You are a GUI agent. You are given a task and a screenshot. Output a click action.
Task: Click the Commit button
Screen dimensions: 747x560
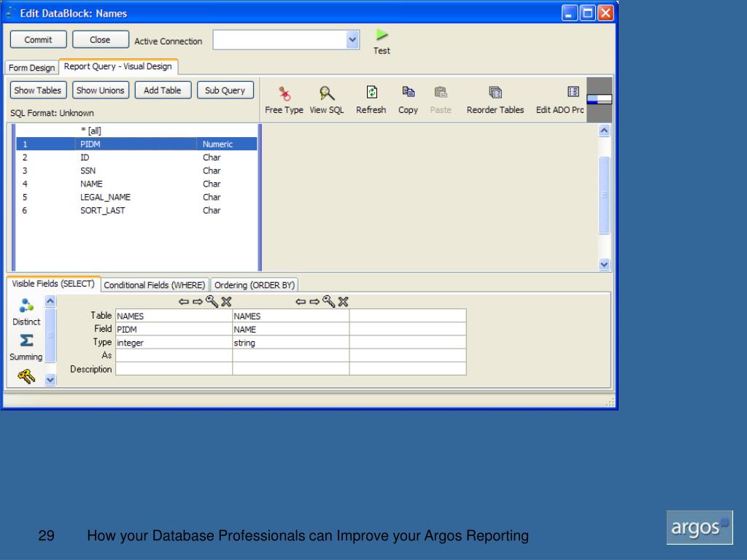tap(39, 39)
